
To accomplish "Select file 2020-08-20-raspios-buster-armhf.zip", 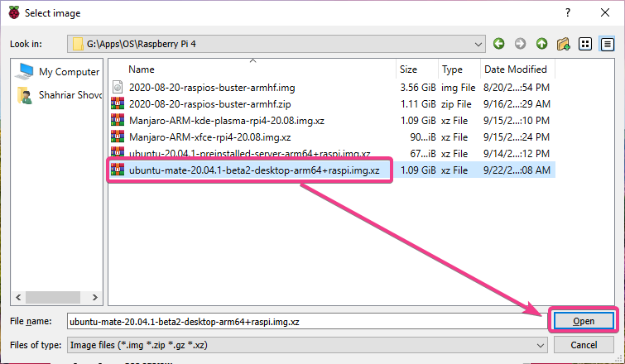I will coord(209,104).
